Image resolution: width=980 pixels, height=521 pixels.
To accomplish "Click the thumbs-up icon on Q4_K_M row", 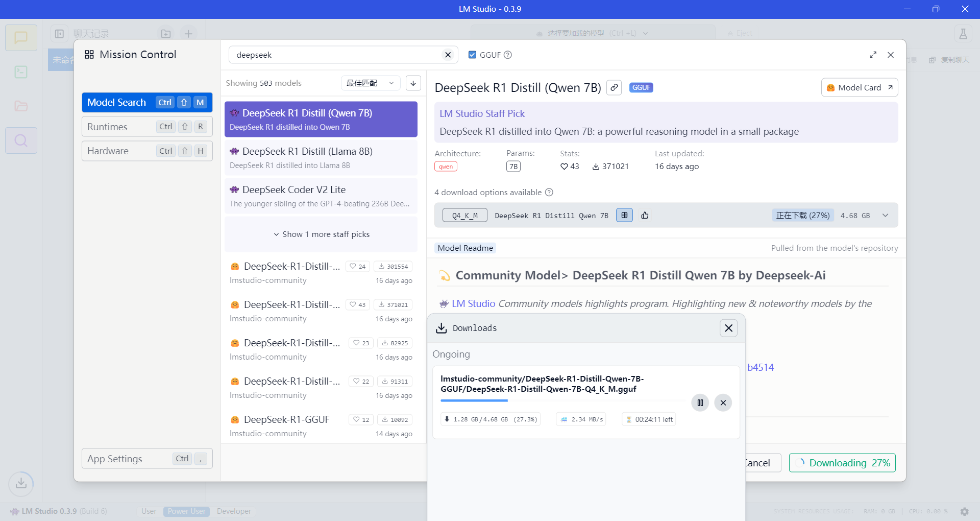I will [x=645, y=215].
